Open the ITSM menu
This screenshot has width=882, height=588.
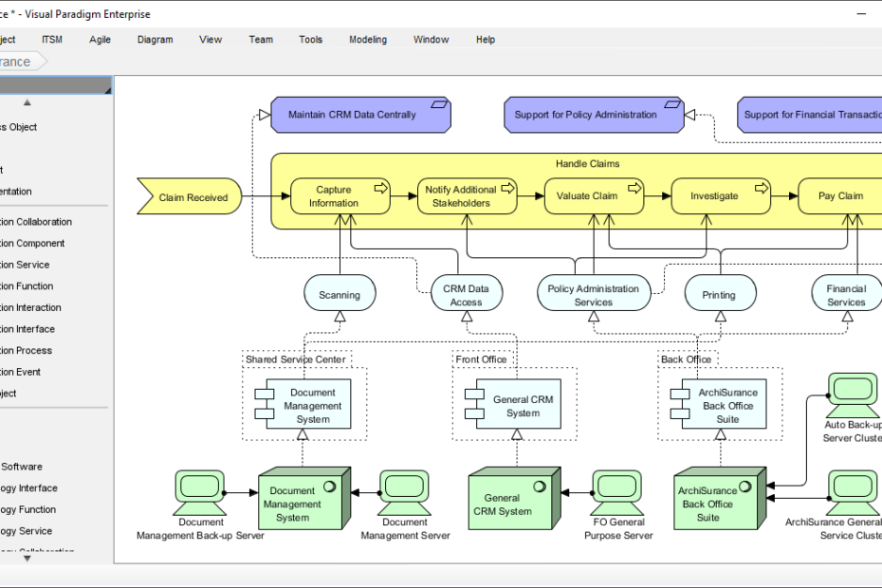(52, 39)
